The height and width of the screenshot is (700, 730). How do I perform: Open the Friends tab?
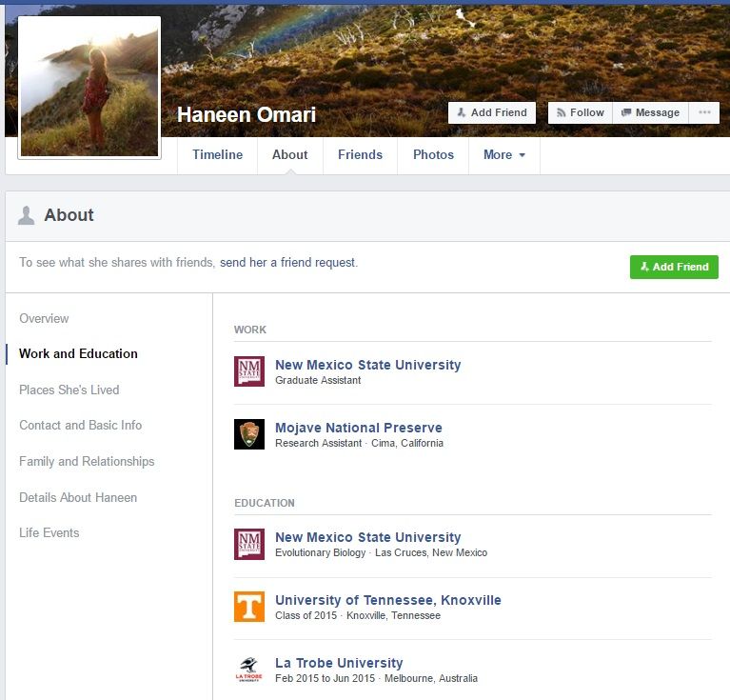click(360, 154)
